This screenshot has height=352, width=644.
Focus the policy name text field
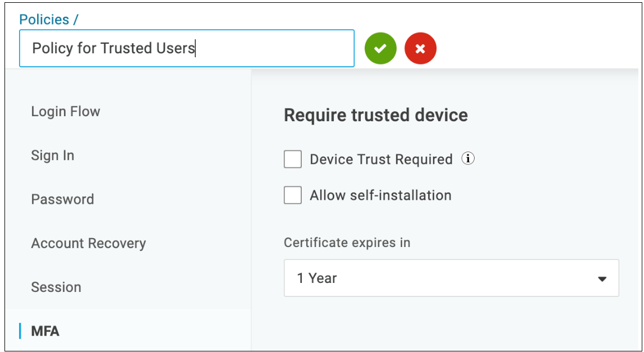[187, 48]
